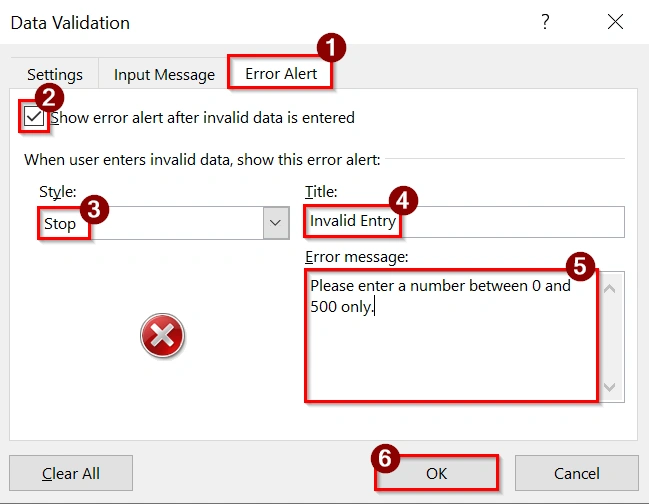The image size is (649, 504).
Task: Uncheck Show error alert after invalid data checkbox
Action: pyautogui.click(x=34, y=118)
